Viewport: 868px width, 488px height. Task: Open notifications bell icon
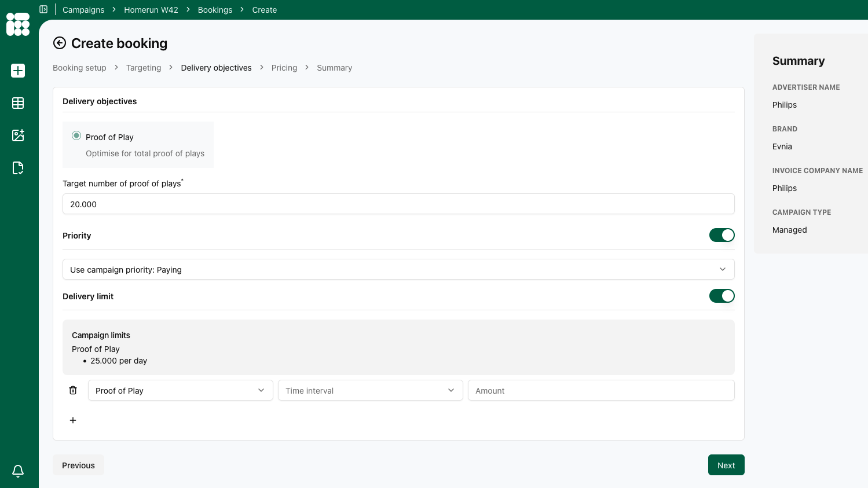coord(18,471)
